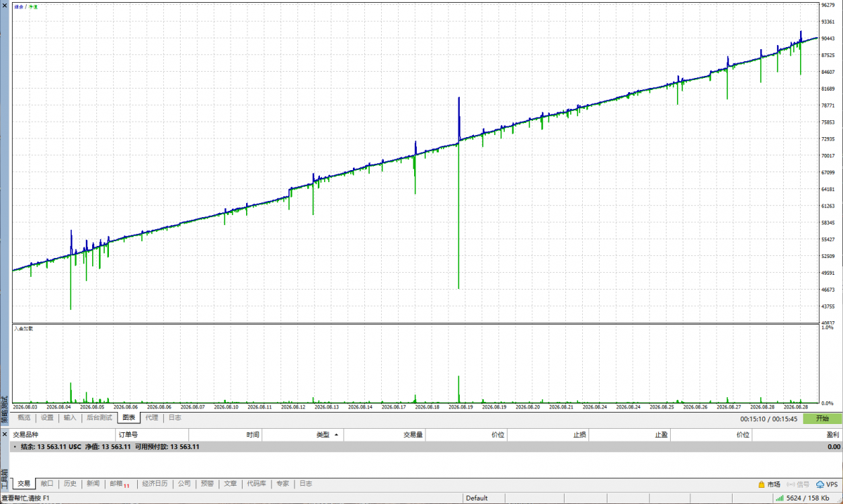Switch to the 敞口 toolbox tab

tap(47, 484)
